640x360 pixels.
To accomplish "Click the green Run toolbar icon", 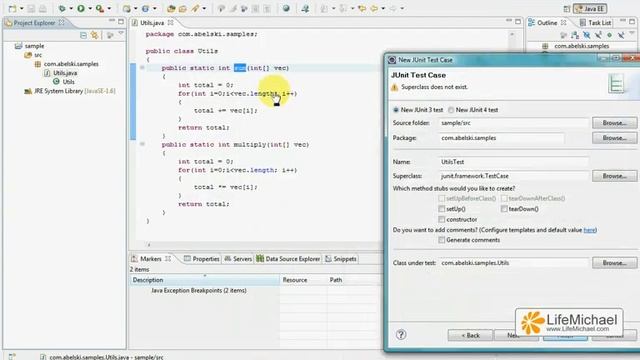I will (81, 8).
